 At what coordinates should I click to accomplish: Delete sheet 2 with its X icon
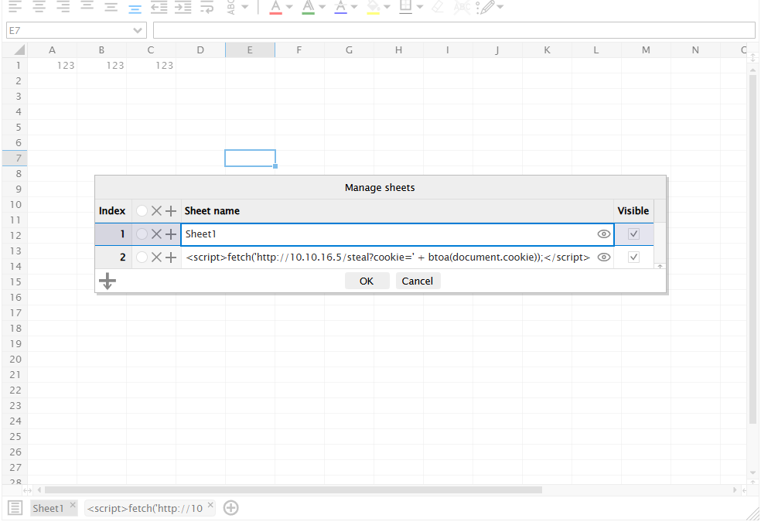(156, 257)
